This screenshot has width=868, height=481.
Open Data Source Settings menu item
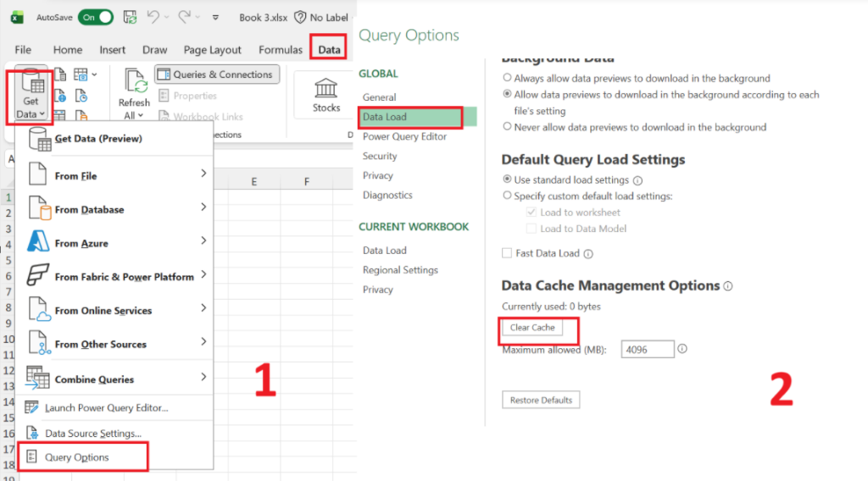pyautogui.click(x=114, y=434)
